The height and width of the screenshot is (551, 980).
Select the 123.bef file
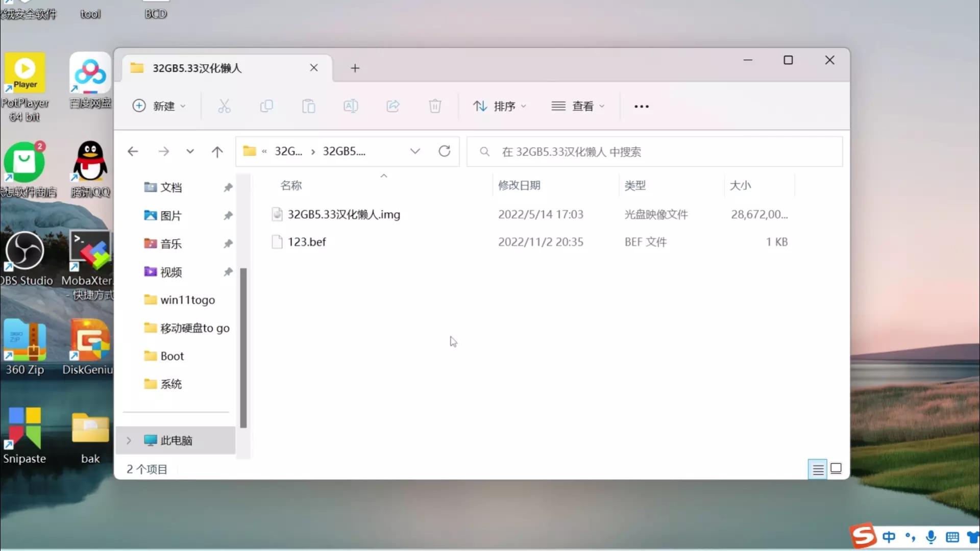[306, 241]
